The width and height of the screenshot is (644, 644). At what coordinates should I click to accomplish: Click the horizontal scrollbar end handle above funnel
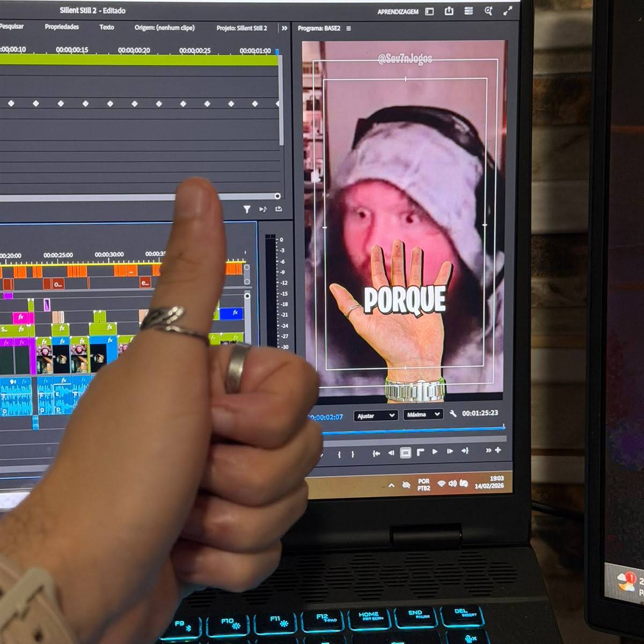(x=277, y=196)
